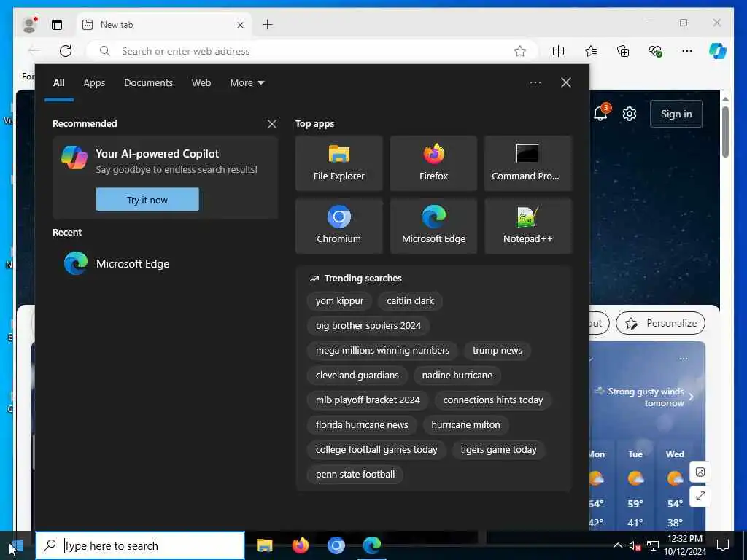Search college football games today
747x560 pixels.
tap(376, 449)
